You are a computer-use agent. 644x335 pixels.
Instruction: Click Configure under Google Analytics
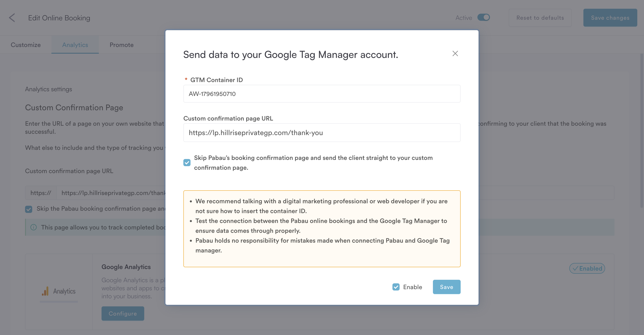pos(123,314)
